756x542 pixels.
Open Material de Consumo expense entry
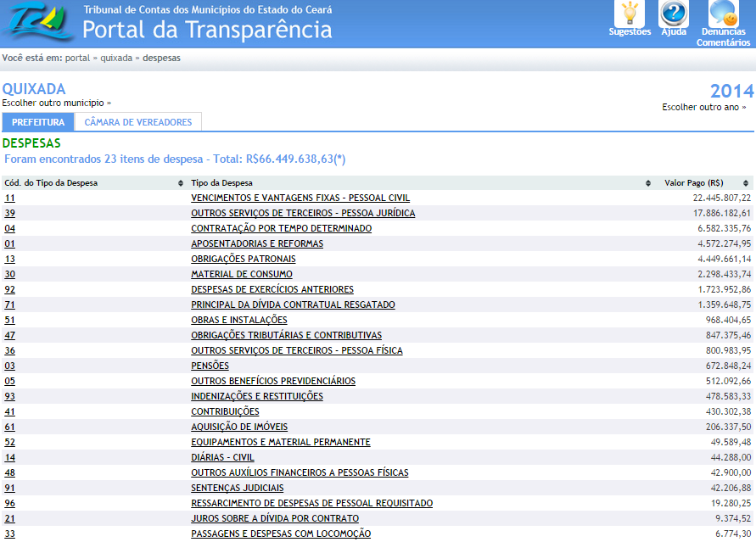pyautogui.click(x=242, y=274)
